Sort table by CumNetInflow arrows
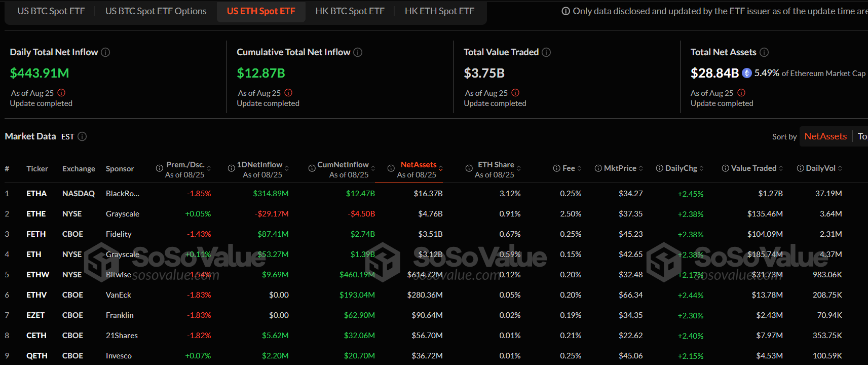 pyautogui.click(x=373, y=168)
